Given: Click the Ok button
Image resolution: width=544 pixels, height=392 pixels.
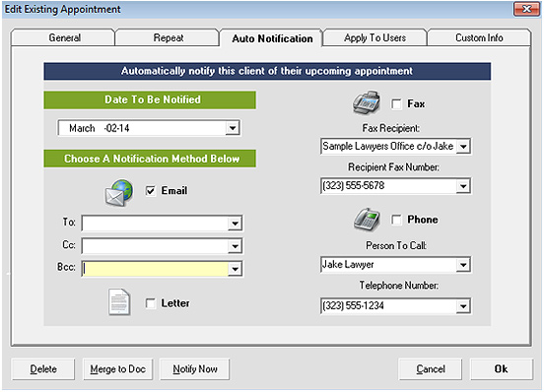Looking at the screenshot, I should (502, 369).
